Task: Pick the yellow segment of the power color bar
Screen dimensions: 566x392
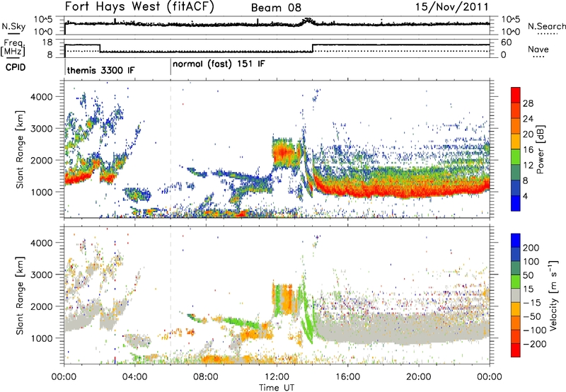Action: click(x=516, y=142)
